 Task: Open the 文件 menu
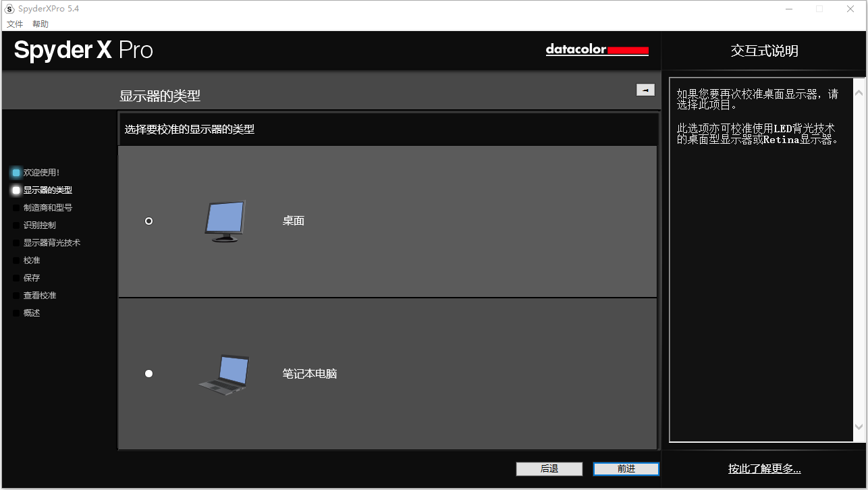pos(15,24)
